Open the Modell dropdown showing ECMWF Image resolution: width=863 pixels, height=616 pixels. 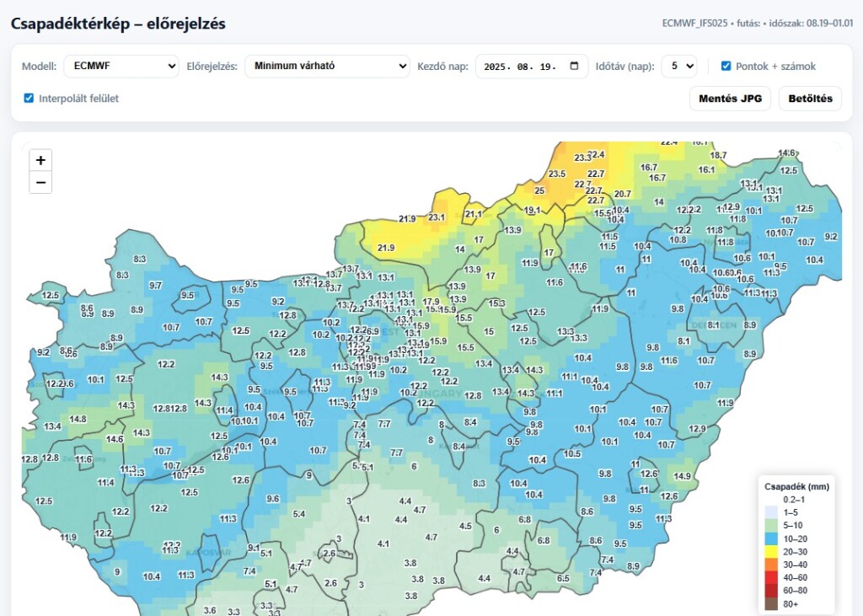[121, 67]
